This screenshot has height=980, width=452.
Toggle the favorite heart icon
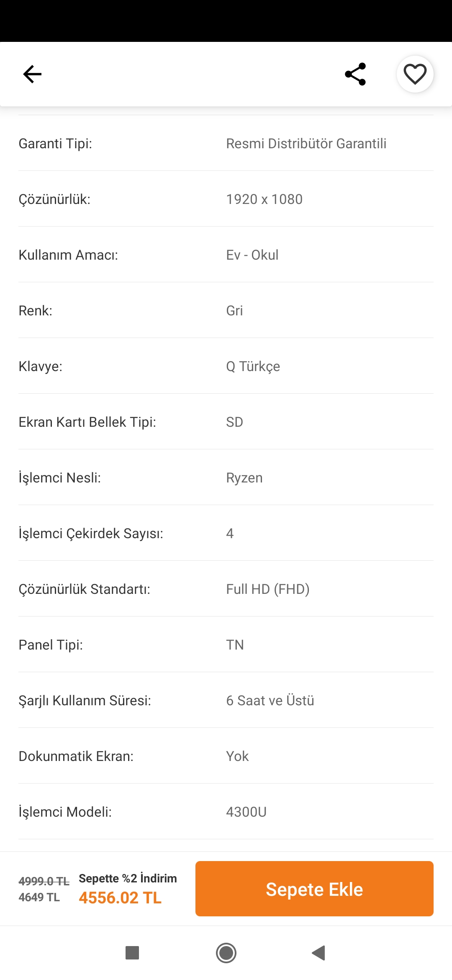pos(415,75)
